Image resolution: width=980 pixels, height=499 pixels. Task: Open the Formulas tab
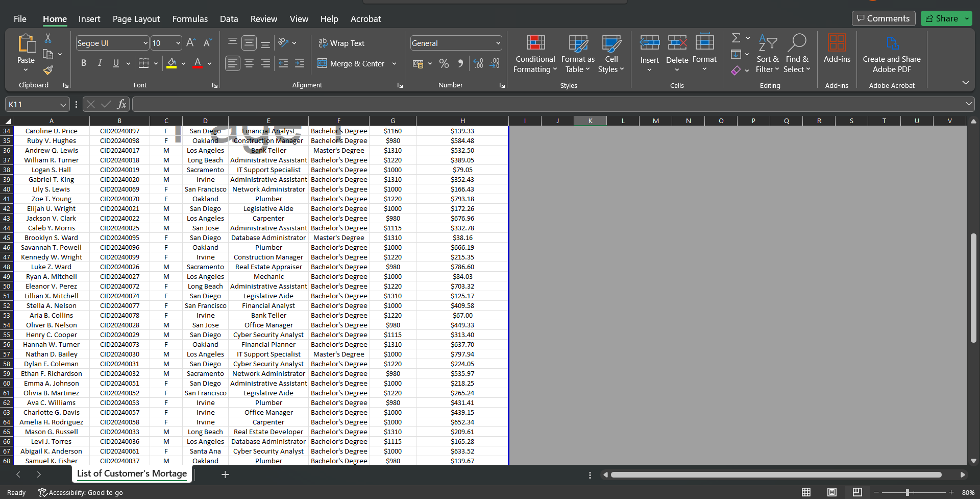pos(190,19)
